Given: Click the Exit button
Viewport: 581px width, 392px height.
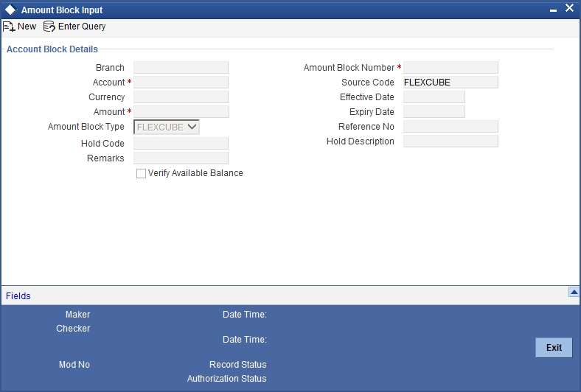Looking at the screenshot, I should [x=554, y=348].
